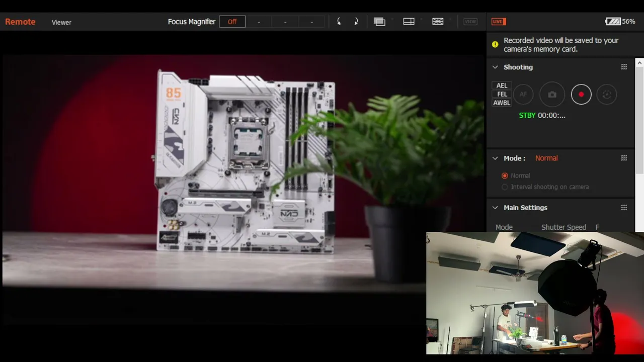
Task: Open the Main Settings grip menu
Action: (624, 208)
